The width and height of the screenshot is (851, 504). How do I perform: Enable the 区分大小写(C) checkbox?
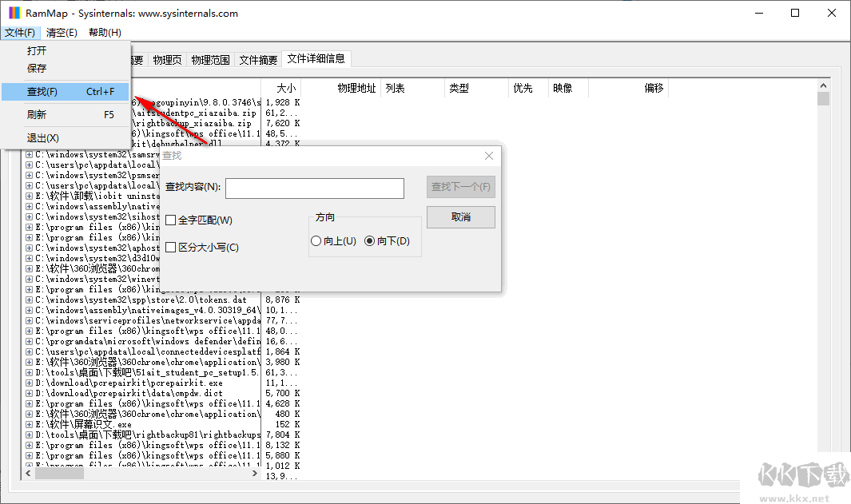click(x=171, y=247)
